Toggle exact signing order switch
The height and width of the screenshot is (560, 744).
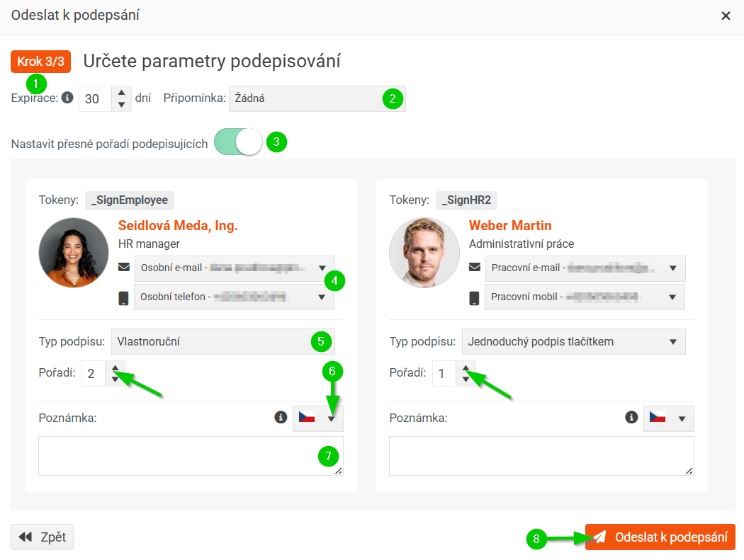coord(238,142)
